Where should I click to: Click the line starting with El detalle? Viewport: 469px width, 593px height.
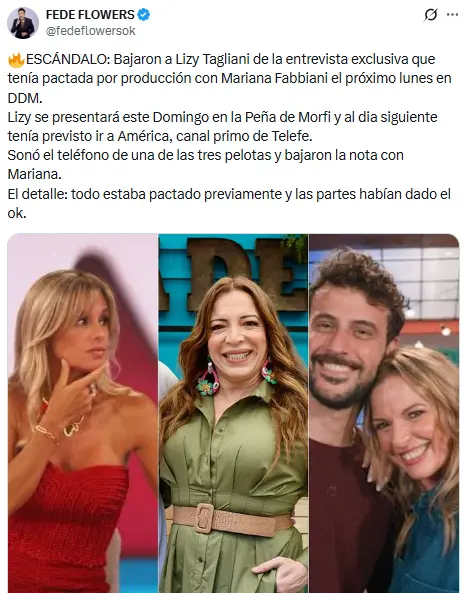(229, 203)
